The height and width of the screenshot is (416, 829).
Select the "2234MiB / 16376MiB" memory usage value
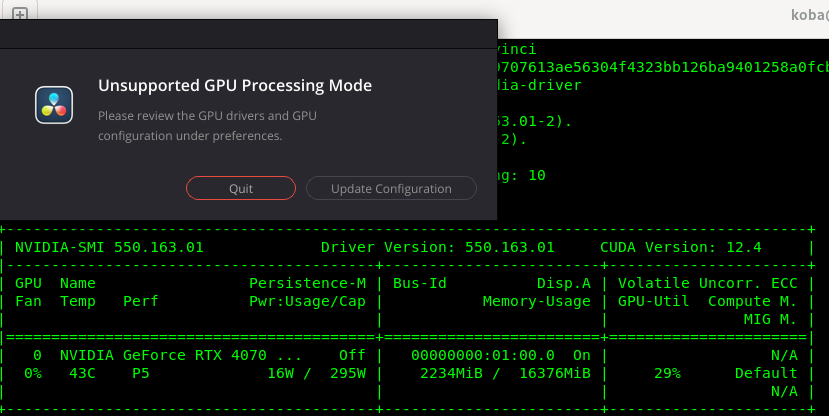[505, 373]
